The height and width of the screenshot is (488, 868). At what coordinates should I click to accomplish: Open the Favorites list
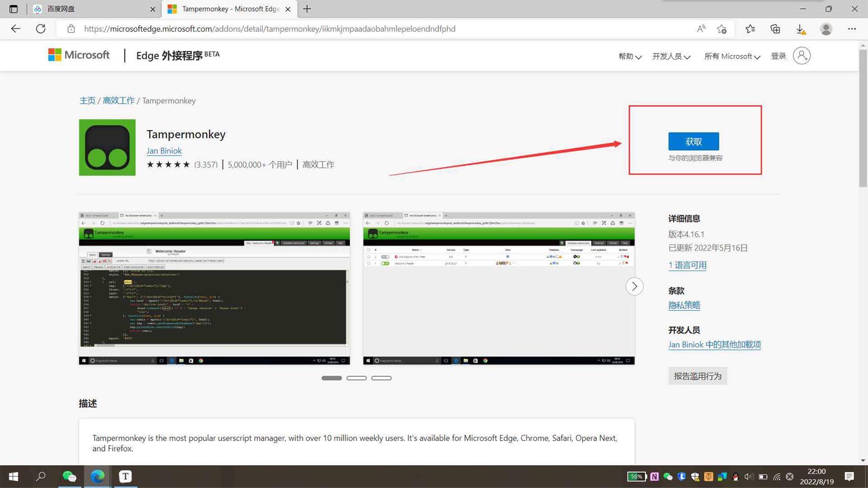750,29
